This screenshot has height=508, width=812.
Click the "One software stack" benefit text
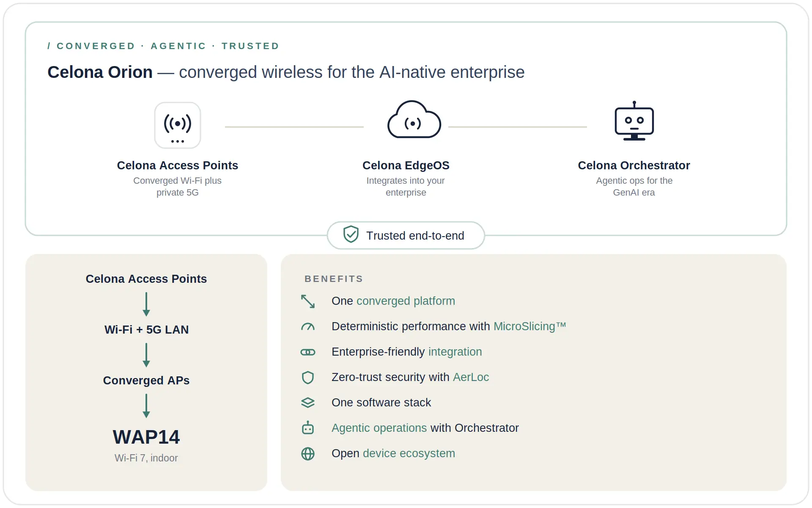coord(381,403)
